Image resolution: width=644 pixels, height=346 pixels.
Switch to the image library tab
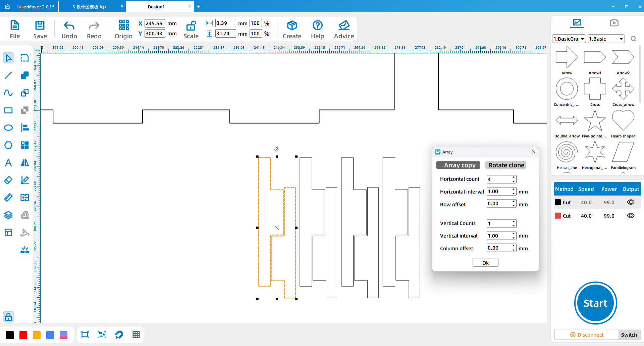click(x=577, y=22)
